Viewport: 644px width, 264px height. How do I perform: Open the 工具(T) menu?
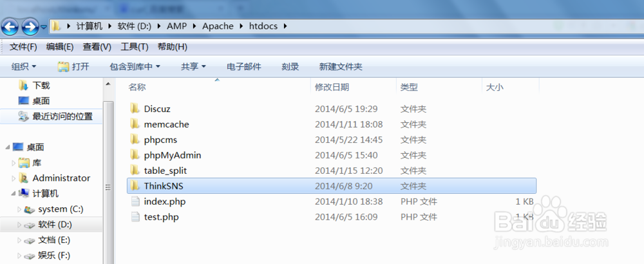pos(135,47)
